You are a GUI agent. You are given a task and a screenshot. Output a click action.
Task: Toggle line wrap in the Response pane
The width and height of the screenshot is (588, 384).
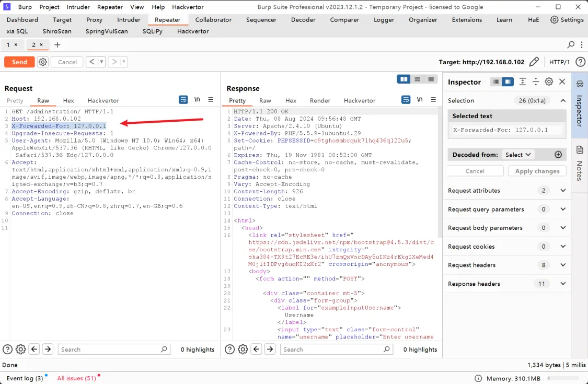(x=406, y=100)
